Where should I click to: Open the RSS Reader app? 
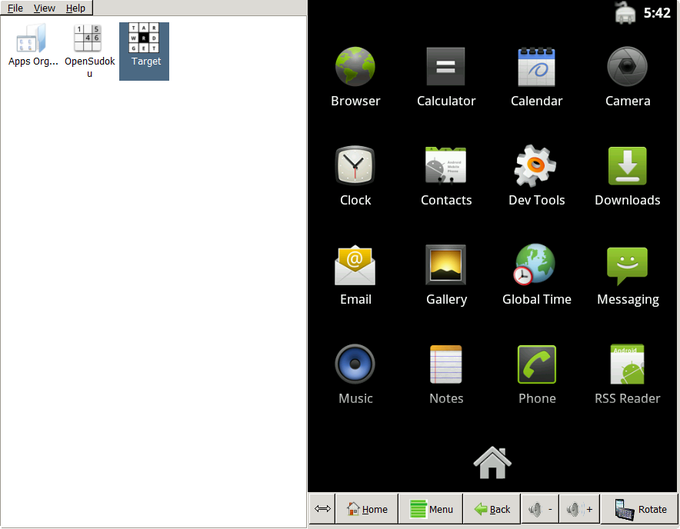tap(627, 374)
